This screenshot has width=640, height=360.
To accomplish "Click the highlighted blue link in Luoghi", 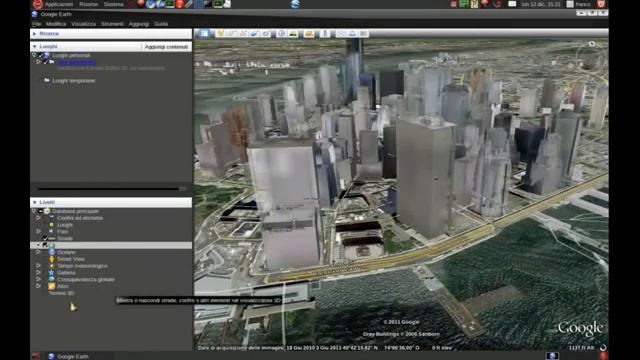I will click(76, 62).
